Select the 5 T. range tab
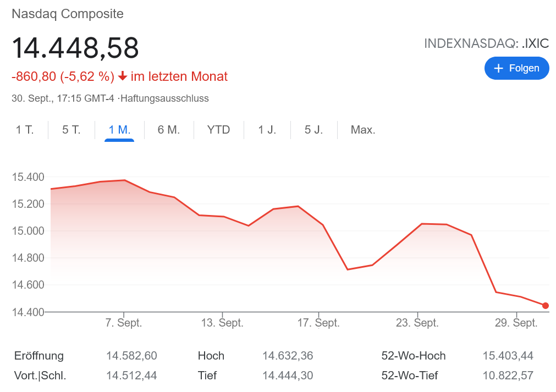Viewport: 556px width, 392px height. (x=71, y=130)
